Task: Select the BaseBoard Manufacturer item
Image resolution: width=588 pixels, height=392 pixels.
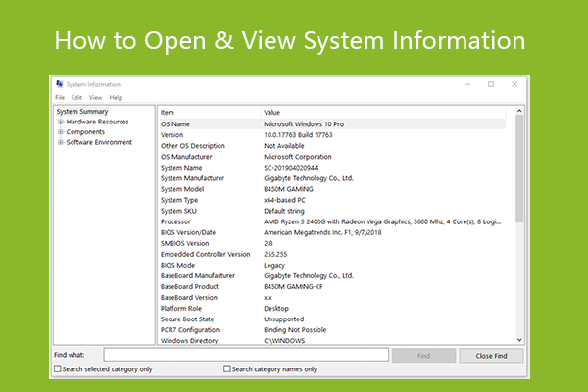Action: pyautogui.click(x=198, y=276)
